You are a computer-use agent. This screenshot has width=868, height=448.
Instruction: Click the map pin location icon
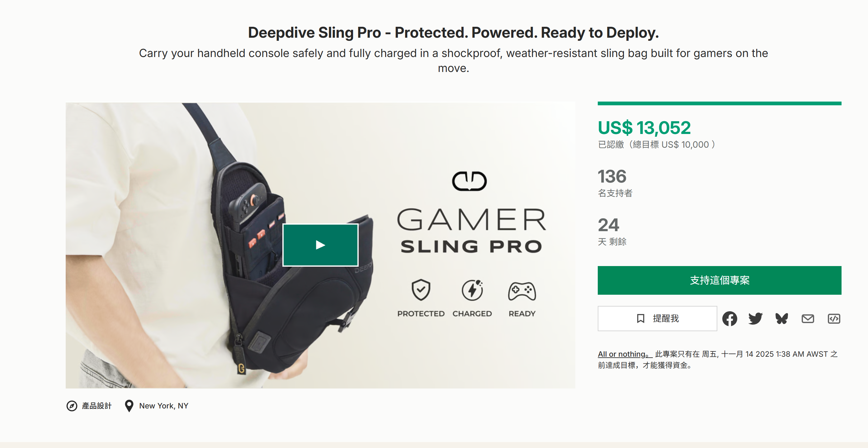(129, 406)
